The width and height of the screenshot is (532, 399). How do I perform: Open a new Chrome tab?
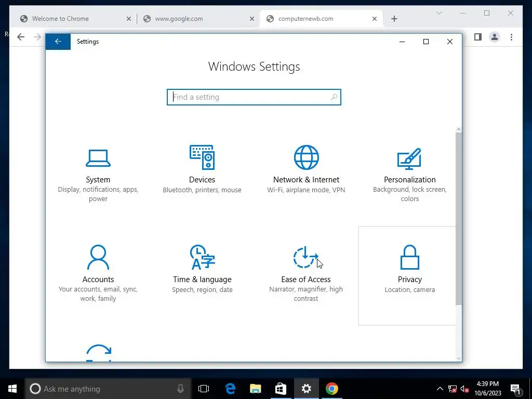coord(394,19)
